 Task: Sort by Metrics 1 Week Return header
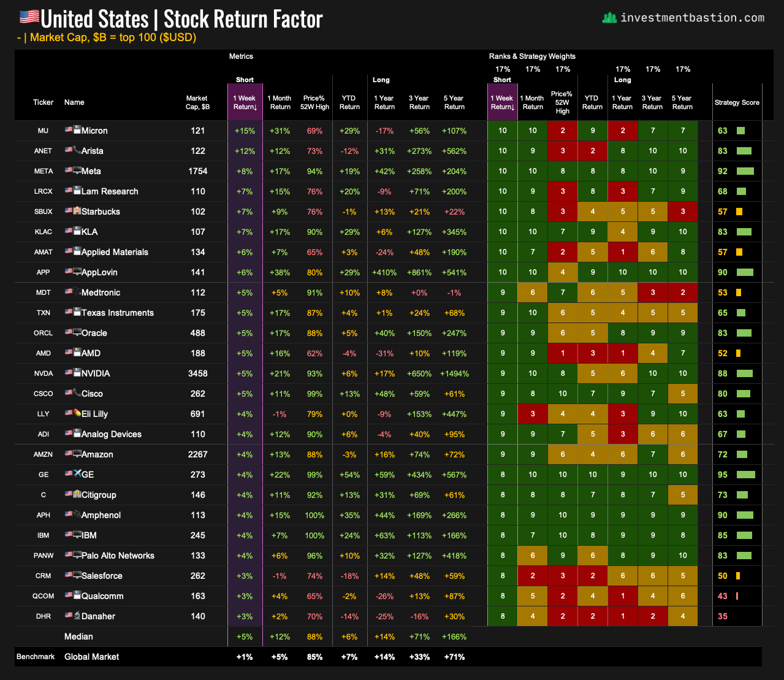tap(245, 102)
